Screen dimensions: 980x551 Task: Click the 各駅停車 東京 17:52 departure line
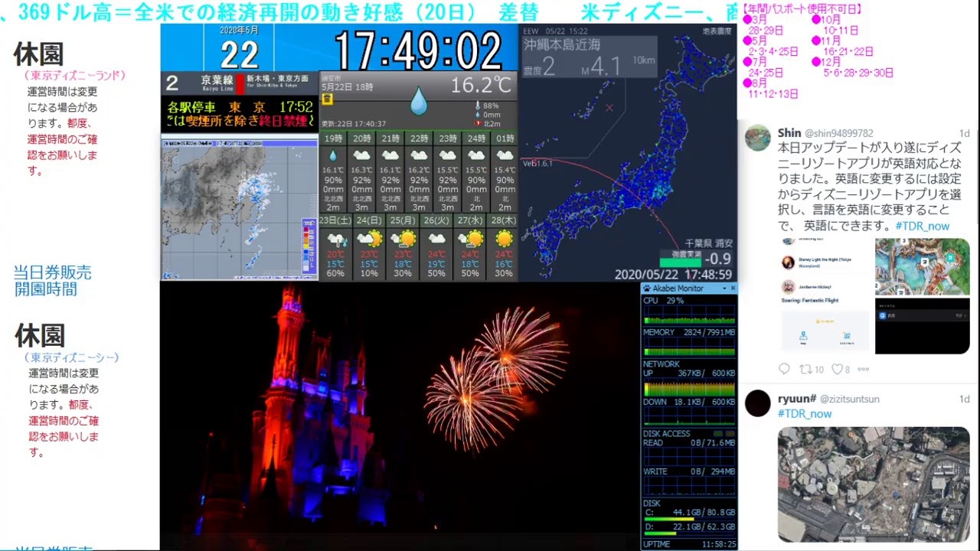click(x=240, y=107)
